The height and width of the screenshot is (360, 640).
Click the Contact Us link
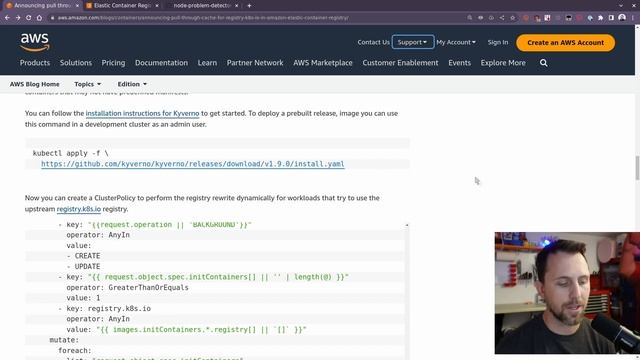point(373,42)
